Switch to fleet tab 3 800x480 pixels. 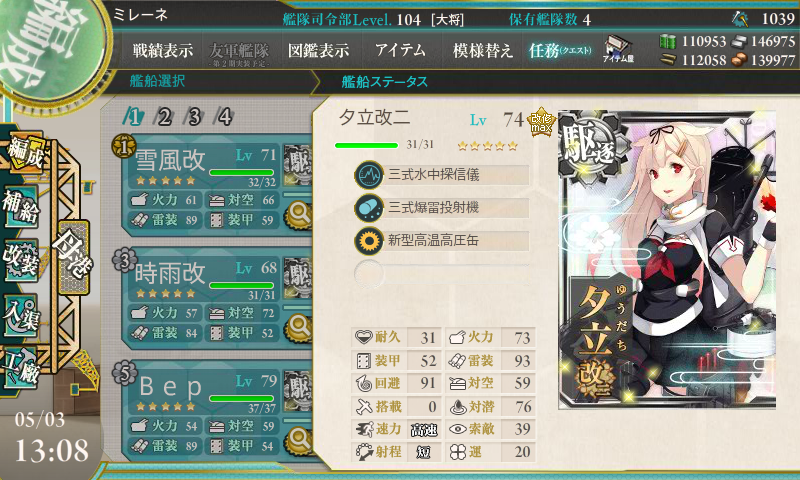coord(194,117)
